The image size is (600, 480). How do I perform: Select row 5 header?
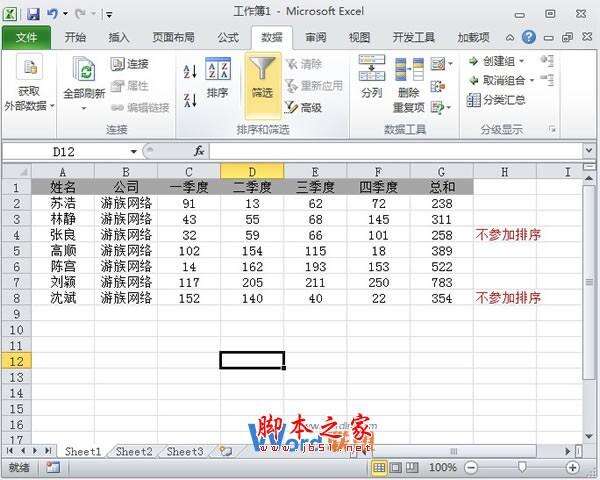pos(16,251)
